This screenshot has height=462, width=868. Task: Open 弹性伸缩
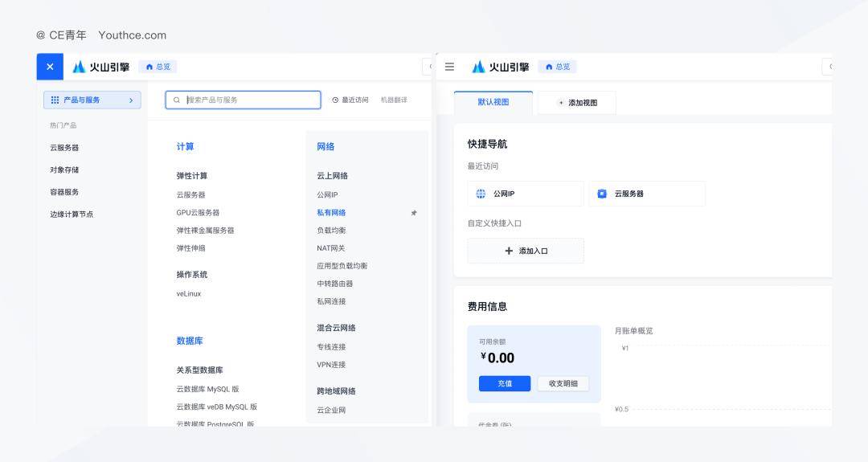[x=191, y=248]
